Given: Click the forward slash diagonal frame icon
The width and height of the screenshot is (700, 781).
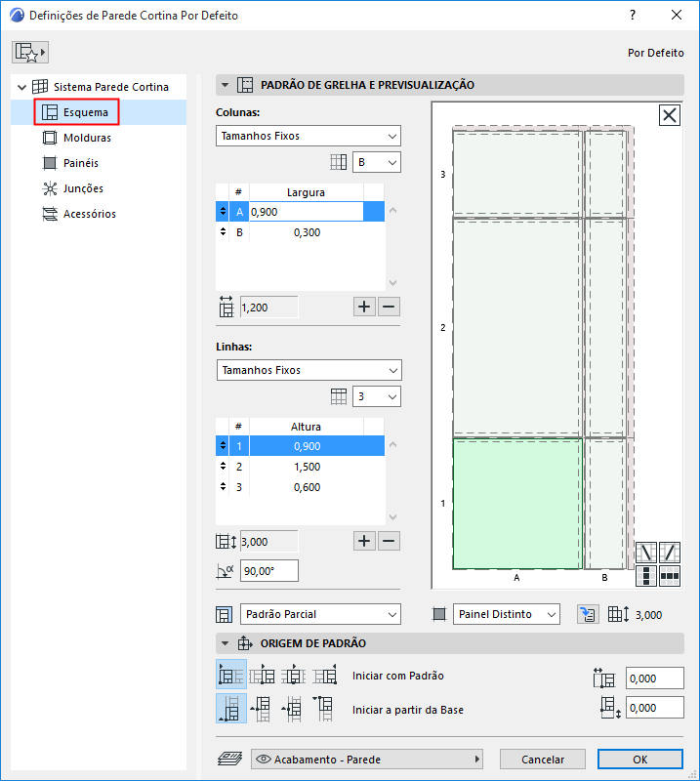Looking at the screenshot, I should (x=670, y=553).
